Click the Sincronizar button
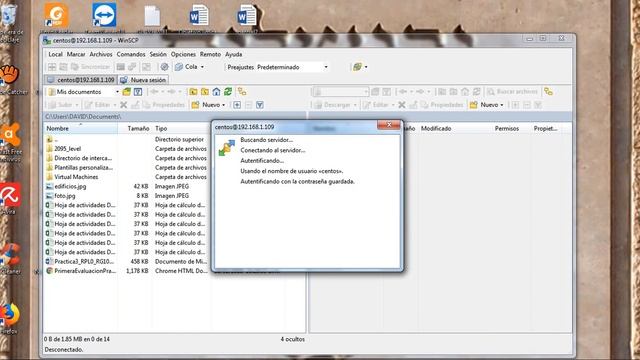The height and width of the screenshot is (360, 640). pyautogui.click(x=91, y=67)
